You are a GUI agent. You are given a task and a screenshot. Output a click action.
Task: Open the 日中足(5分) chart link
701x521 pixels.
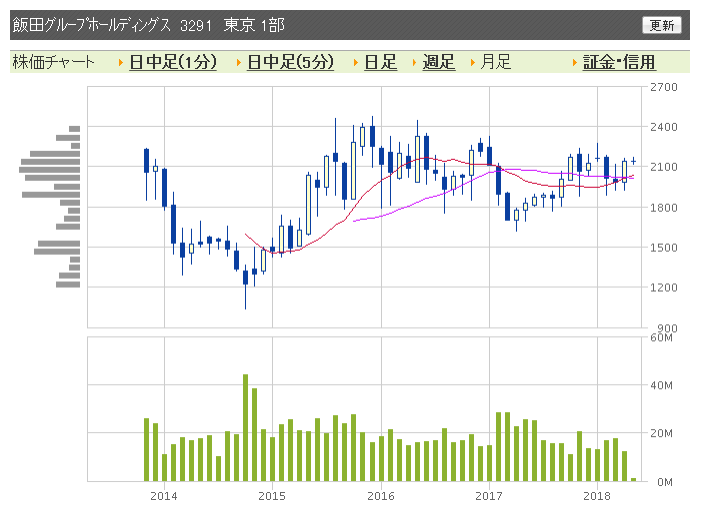click(290, 62)
